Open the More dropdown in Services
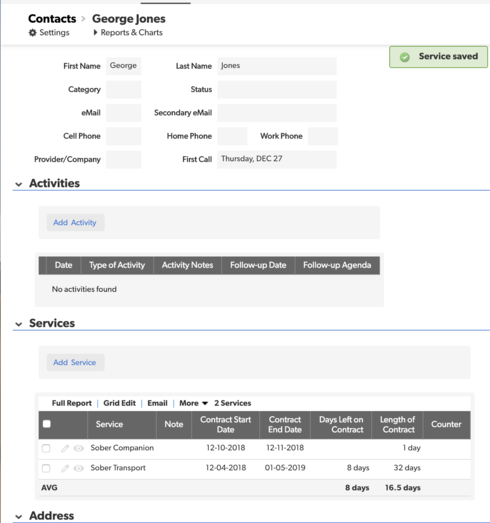Viewport: 490px width, 523px height. point(193,403)
